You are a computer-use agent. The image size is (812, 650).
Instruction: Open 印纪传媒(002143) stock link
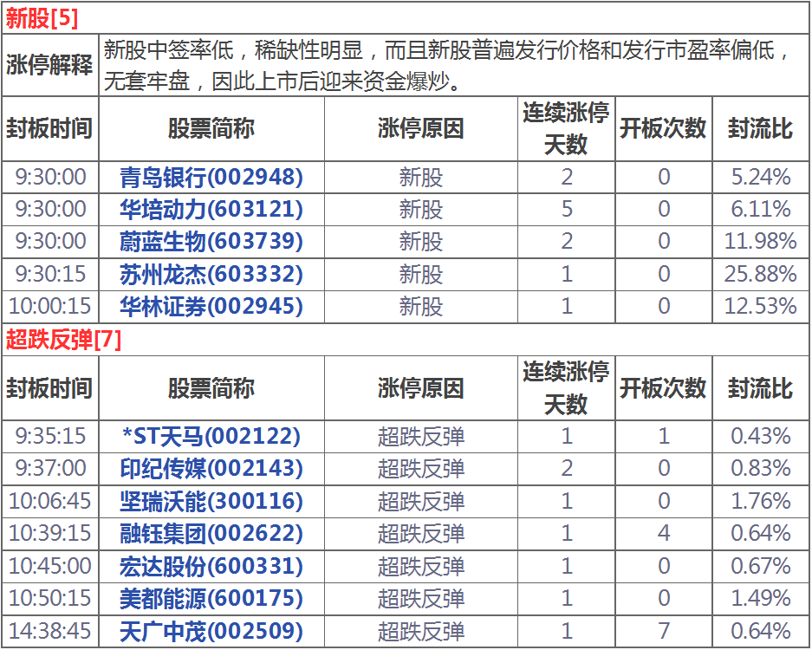(x=211, y=469)
